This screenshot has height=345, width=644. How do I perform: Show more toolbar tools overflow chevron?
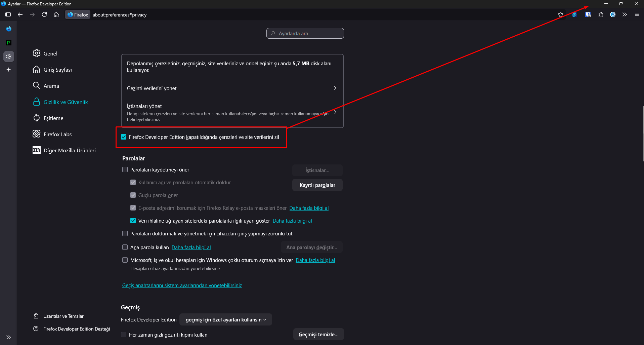tap(625, 14)
